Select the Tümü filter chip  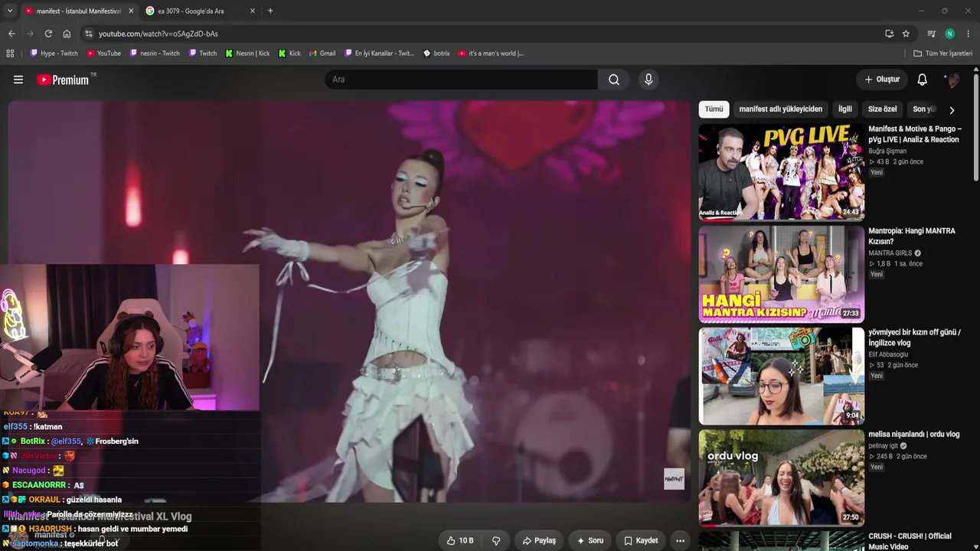click(714, 109)
